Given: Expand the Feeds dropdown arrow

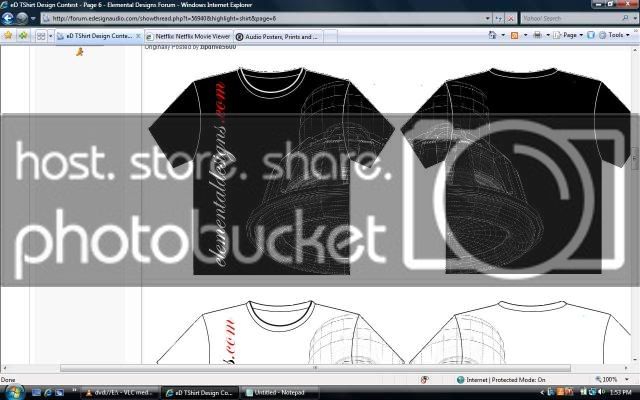Looking at the screenshot, I should (525, 36).
